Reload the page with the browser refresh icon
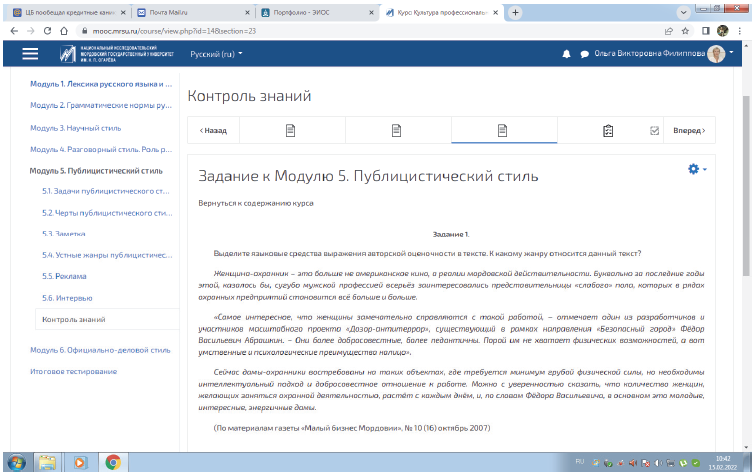Viewport: 755px width, 476px height. (x=48, y=31)
